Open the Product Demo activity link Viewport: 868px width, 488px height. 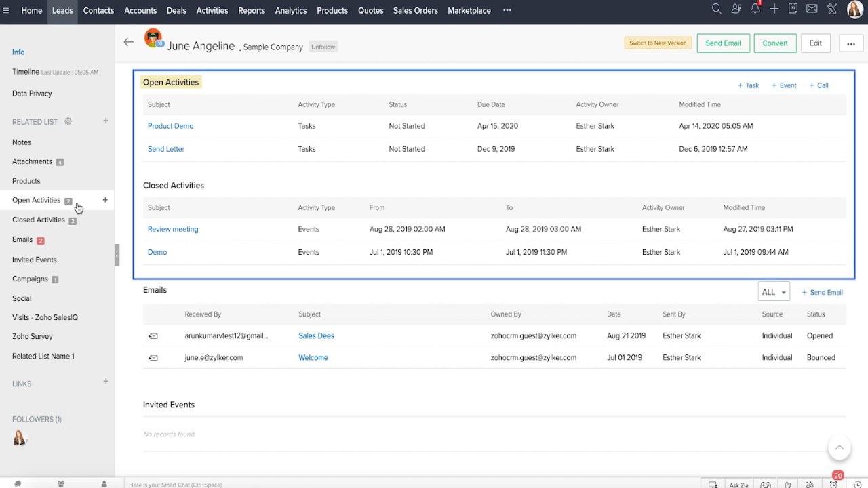pyautogui.click(x=170, y=126)
